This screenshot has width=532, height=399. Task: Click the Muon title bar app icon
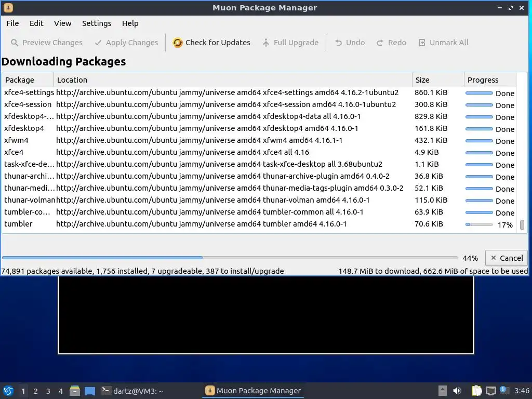tap(8, 7)
